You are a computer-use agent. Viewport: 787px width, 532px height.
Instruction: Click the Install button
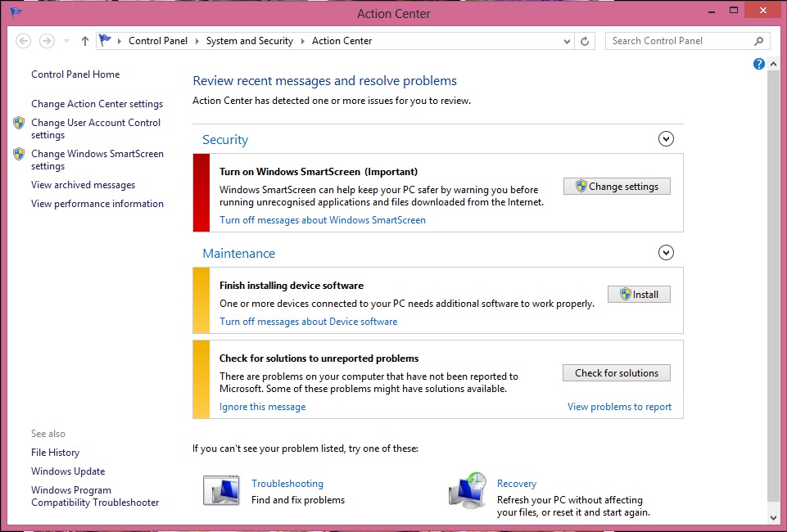(639, 295)
